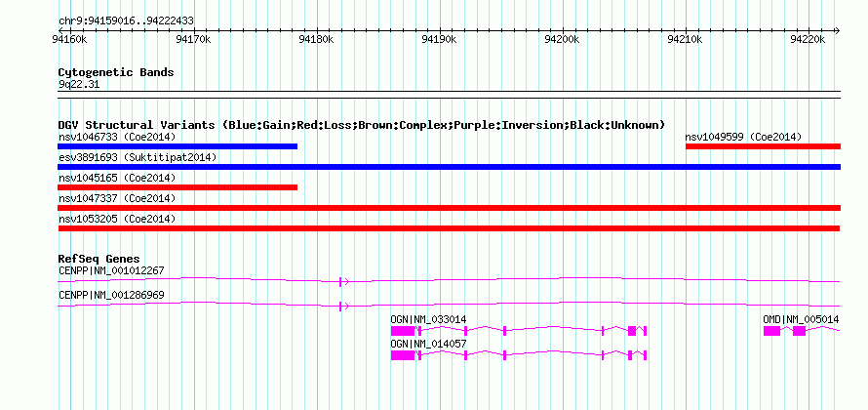
Task: Click the chr9:94159016..94222433 coordinate label
Action: pos(126,21)
